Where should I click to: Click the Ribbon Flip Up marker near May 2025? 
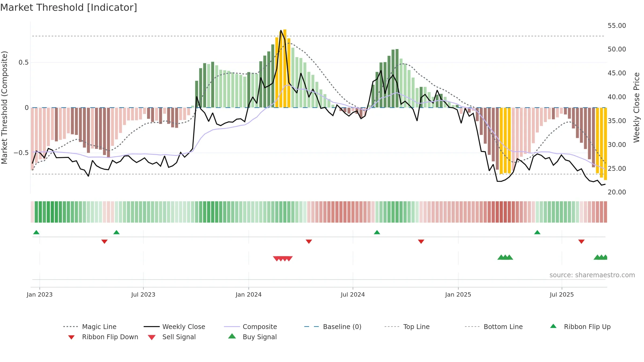tap(537, 232)
